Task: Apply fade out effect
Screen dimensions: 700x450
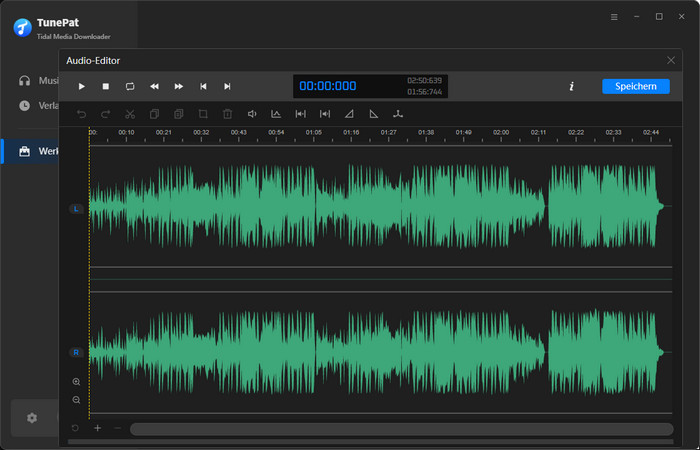Action: tap(374, 114)
